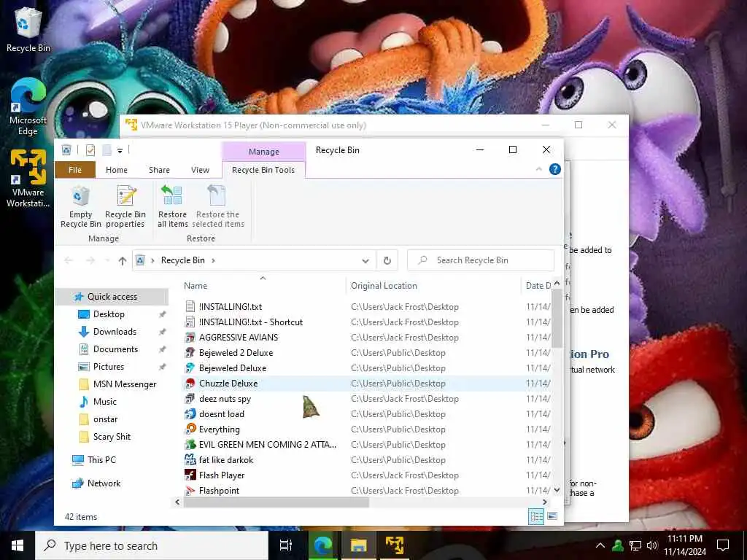Switch to the Share ribbon tab
This screenshot has width=747, height=560.
159,170
